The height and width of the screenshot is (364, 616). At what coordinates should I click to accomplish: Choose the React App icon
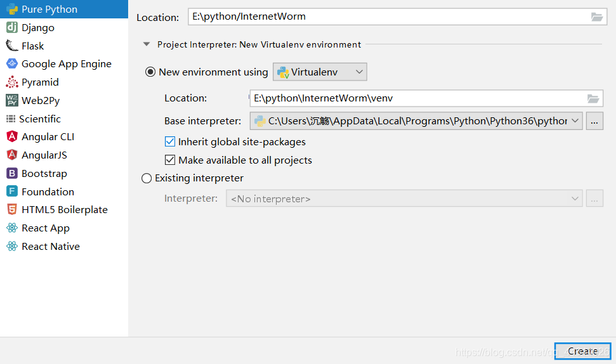[12, 228]
